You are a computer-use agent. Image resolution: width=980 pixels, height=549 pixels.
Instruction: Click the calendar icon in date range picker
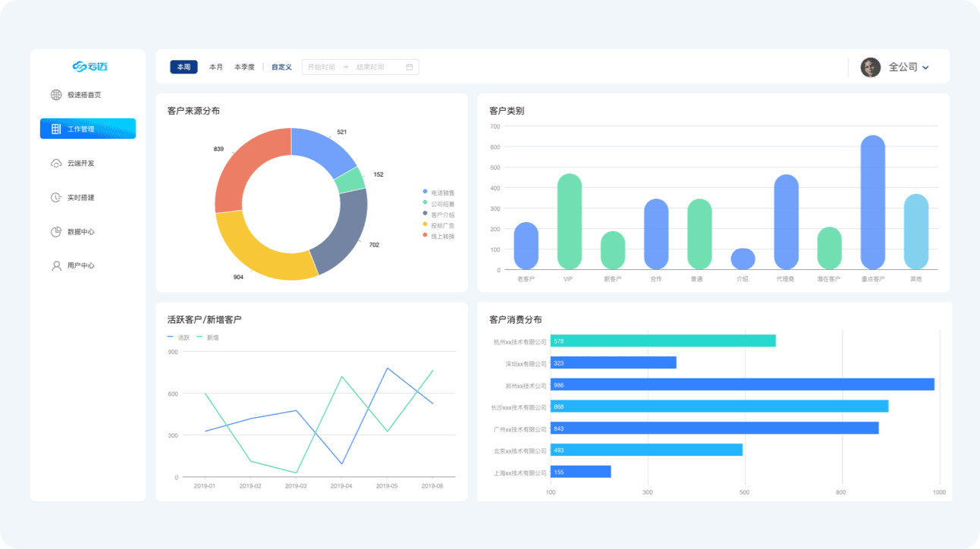click(410, 67)
